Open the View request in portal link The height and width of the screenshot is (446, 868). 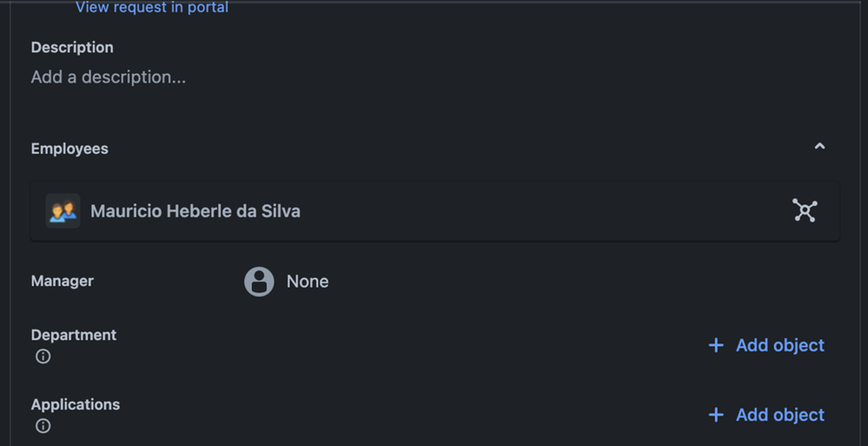(152, 7)
